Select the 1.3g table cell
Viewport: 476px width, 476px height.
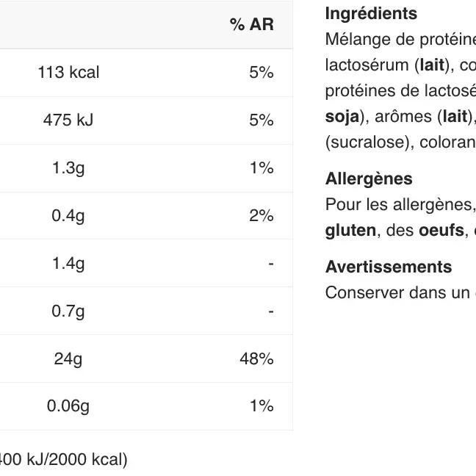coord(68,168)
